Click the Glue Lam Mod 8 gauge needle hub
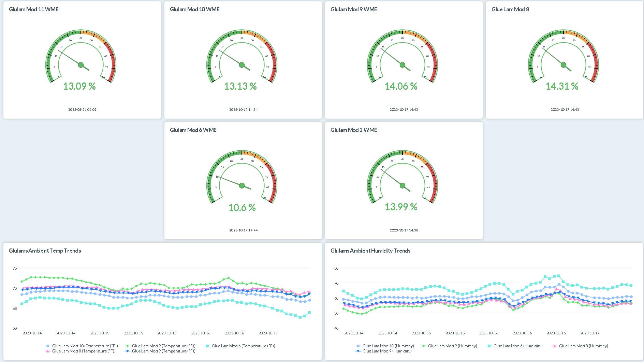 [x=563, y=65]
